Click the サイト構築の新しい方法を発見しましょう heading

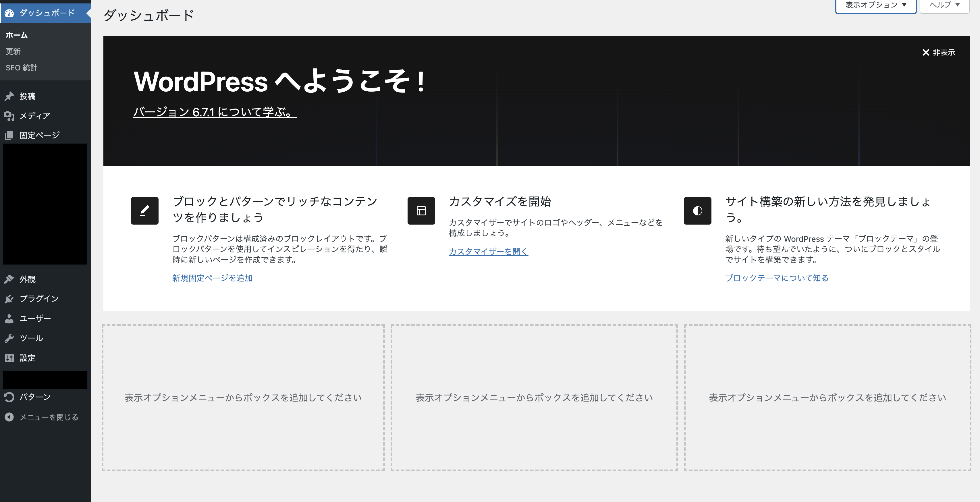tap(828, 209)
